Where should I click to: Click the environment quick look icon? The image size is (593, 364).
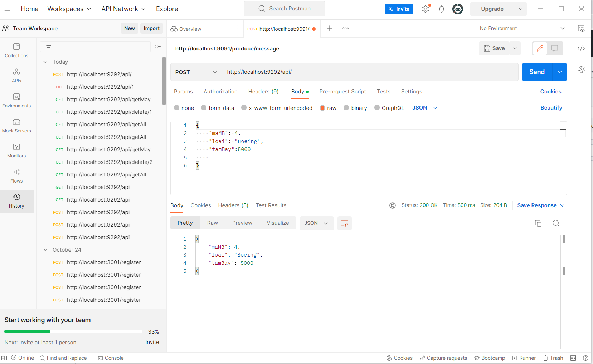581,28
